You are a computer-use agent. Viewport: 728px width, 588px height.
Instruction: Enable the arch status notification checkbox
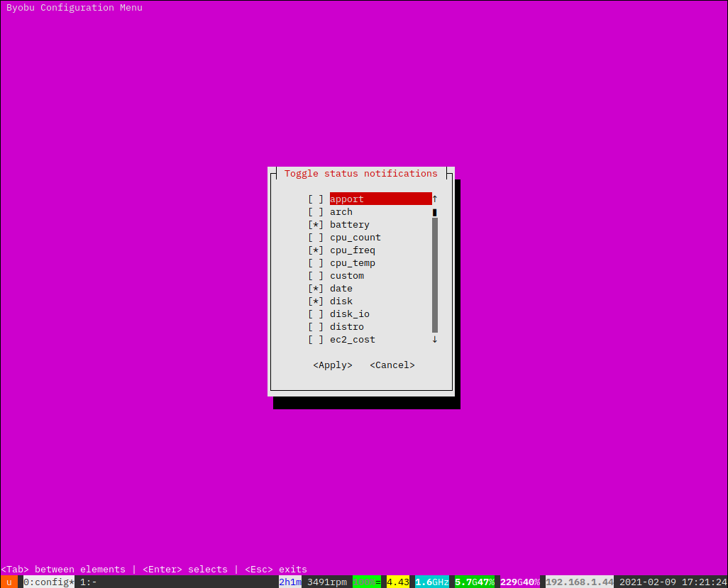(316, 212)
